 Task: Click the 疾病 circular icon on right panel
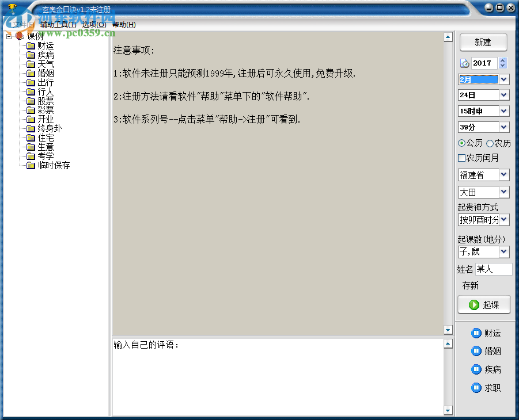pyautogui.click(x=476, y=369)
